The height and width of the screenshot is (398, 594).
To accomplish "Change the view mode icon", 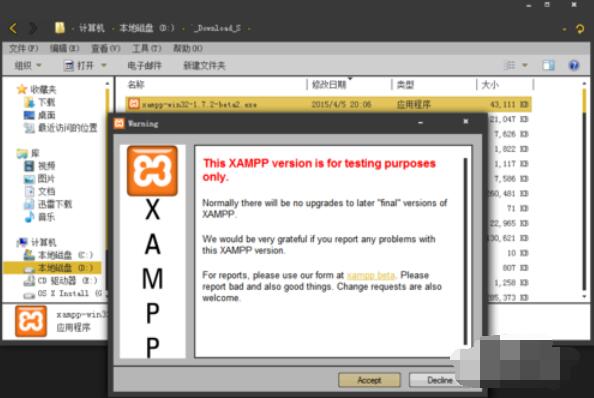I will coord(510,66).
